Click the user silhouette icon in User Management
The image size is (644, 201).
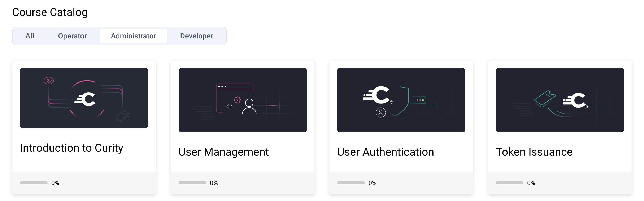tap(249, 106)
